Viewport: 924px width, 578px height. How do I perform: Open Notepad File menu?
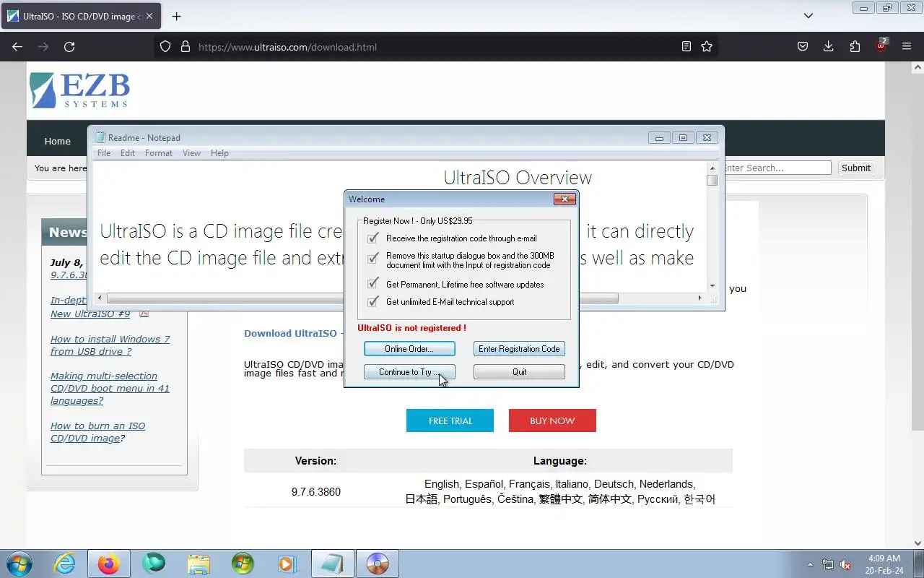(104, 153)
